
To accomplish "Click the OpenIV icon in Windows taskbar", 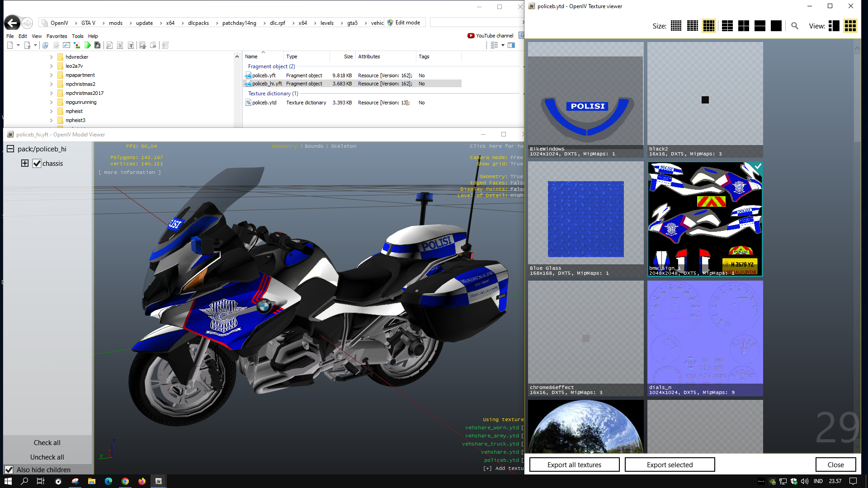I will click(x=159, y=481).
